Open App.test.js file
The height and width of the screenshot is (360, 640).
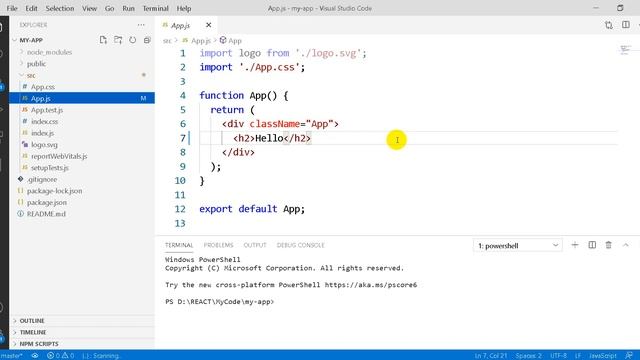[x=47, y=110]
